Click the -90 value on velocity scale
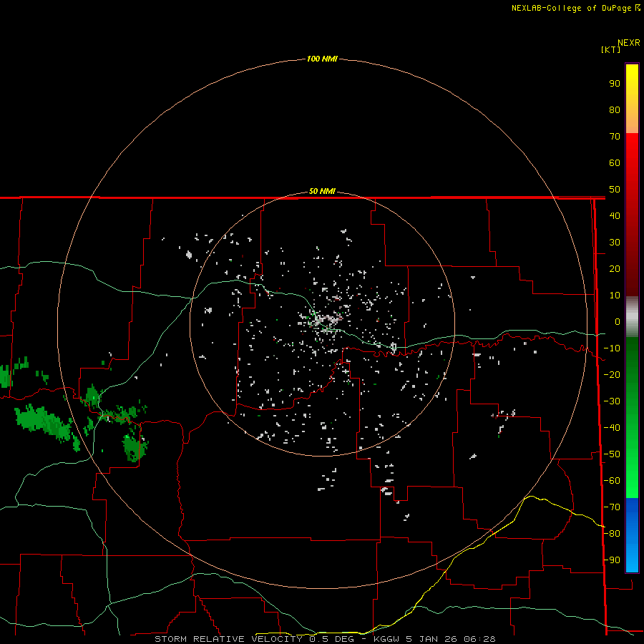644x644 pixels. [x=612, y=560]
